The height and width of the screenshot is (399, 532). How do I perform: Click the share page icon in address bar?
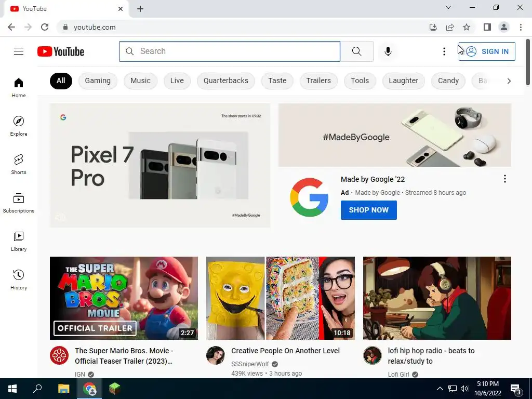click(450, 27)
